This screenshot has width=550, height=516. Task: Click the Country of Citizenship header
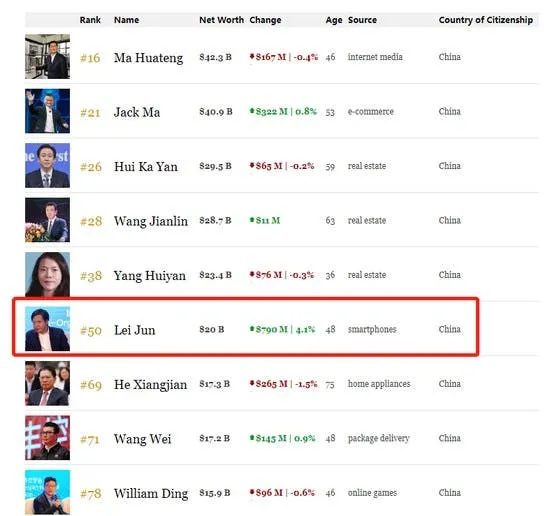coord(486,20)
